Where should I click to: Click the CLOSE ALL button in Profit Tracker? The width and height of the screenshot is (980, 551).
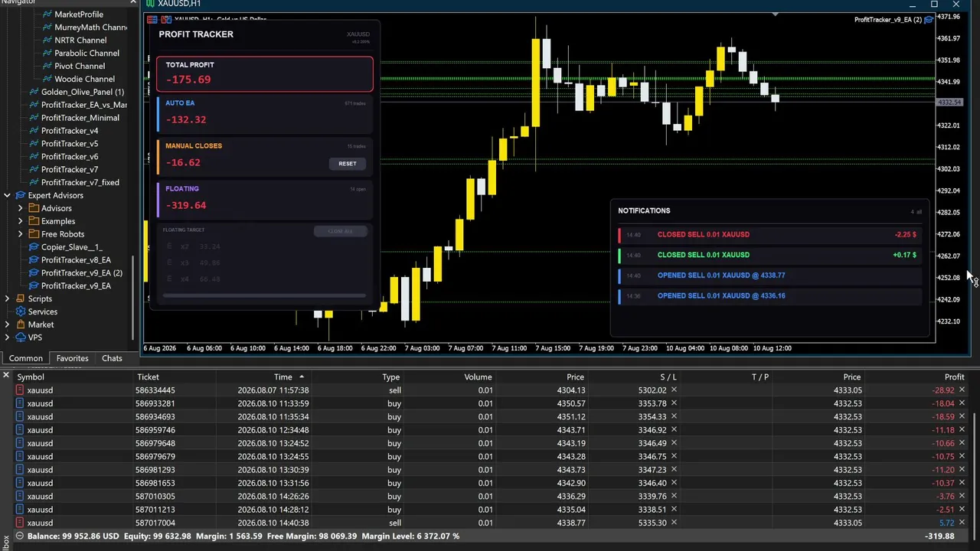[x=340, y=231]
